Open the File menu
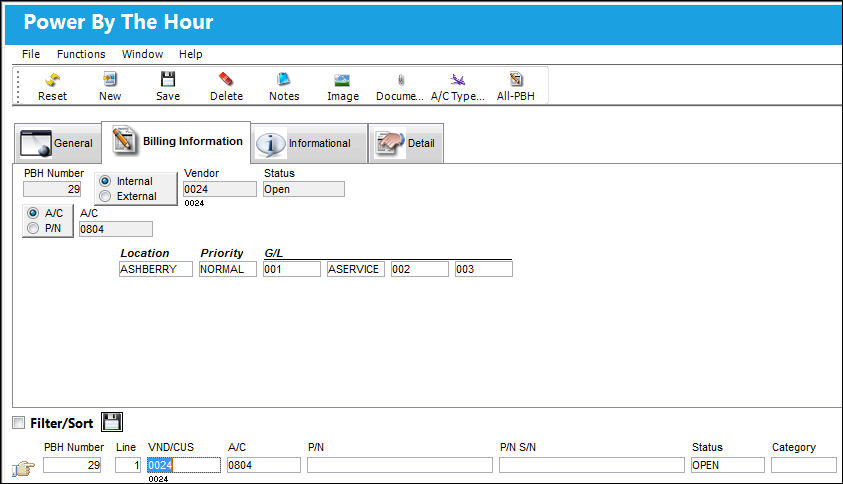This screenshot has height=484, width=843. click(x=31, y=54)
